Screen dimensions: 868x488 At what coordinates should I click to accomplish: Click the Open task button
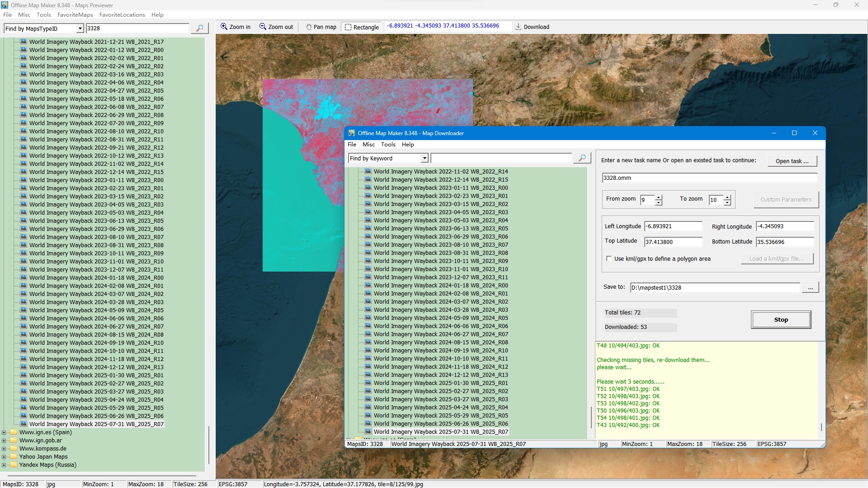[792, 161]
